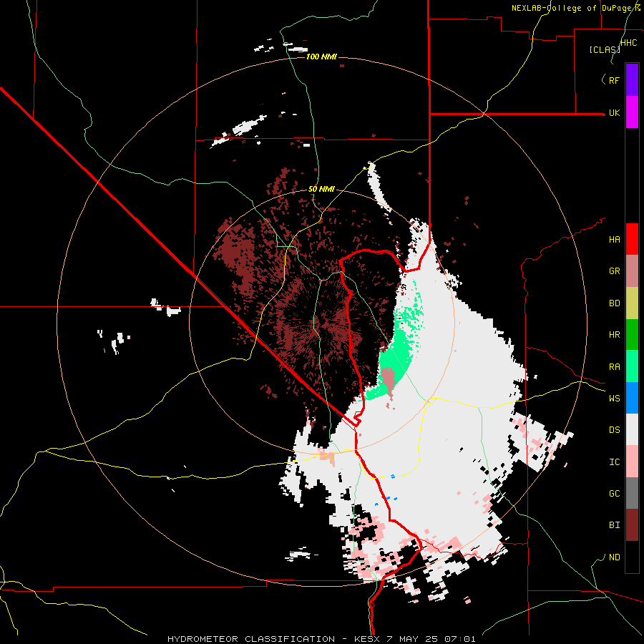Click the IC legend label

click(615, 462)
